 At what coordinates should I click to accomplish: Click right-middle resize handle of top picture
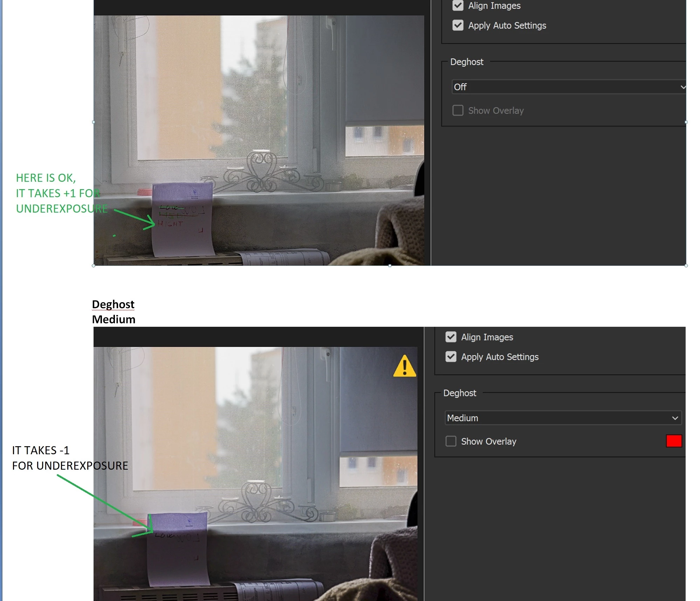[x=686, y=122]
